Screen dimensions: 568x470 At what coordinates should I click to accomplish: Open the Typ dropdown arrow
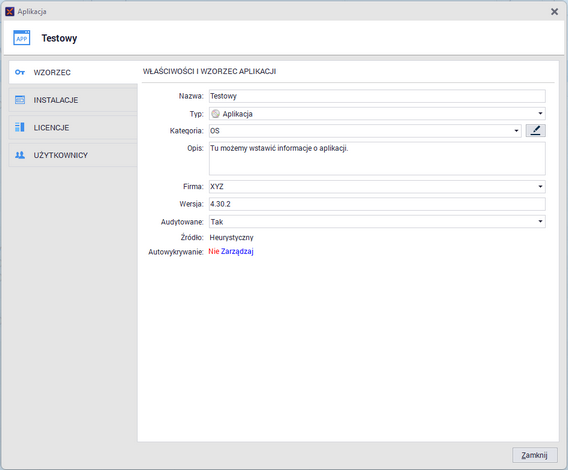[540, 114]
